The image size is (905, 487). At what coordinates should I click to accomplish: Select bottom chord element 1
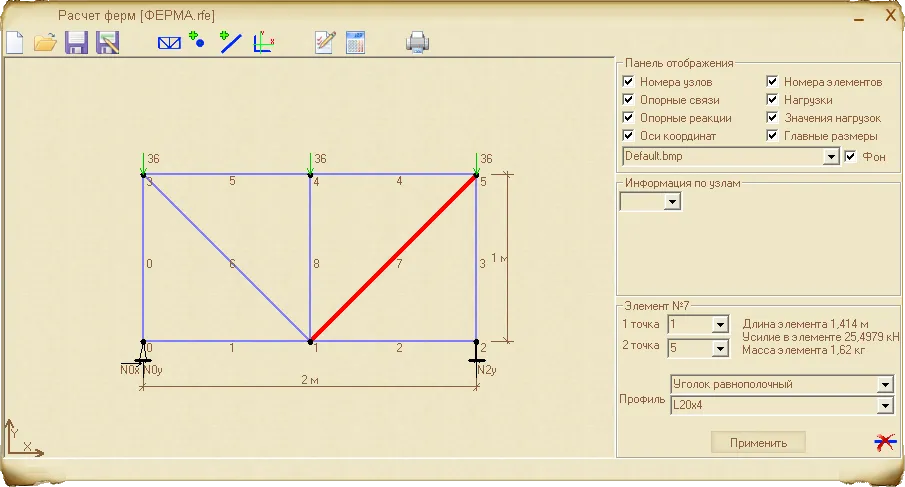(226, 341)
